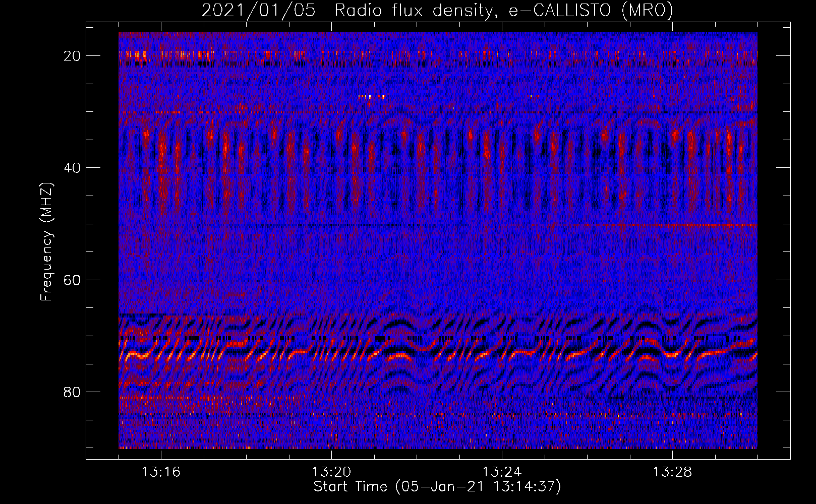Click the 13:24 time tick label
816x504 pixels.
[x=502, y=472]
